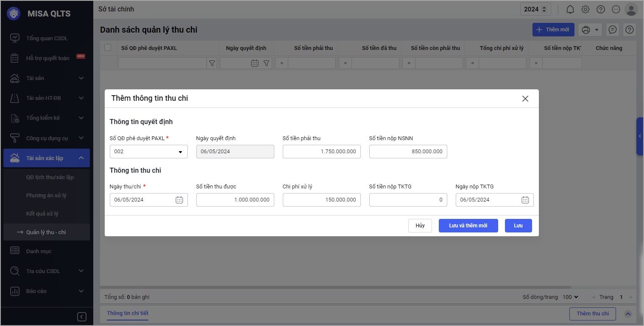Click the Hủy button
The width and height of the screenshot is (644, 326).
(x=420, y=226)
